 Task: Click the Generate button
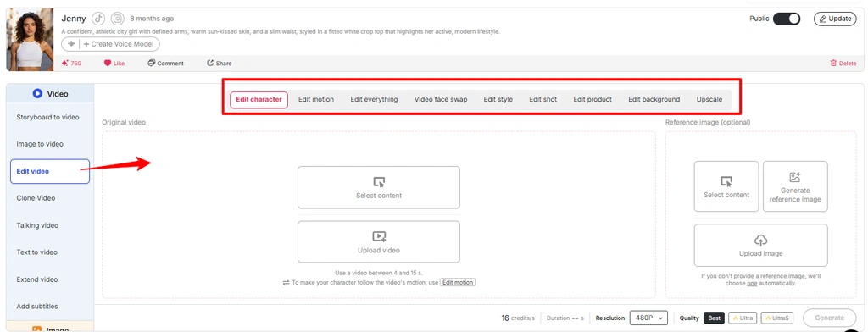point(829,318)
